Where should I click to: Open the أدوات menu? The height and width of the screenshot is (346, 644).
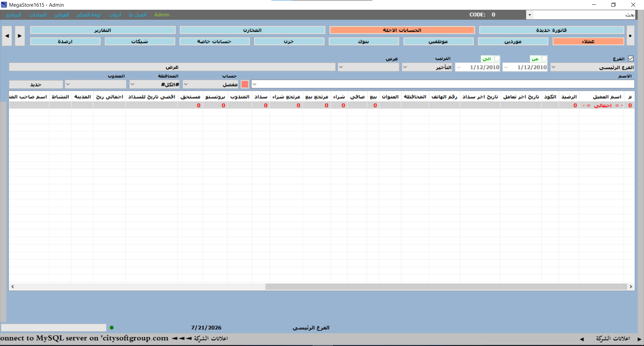115,15
